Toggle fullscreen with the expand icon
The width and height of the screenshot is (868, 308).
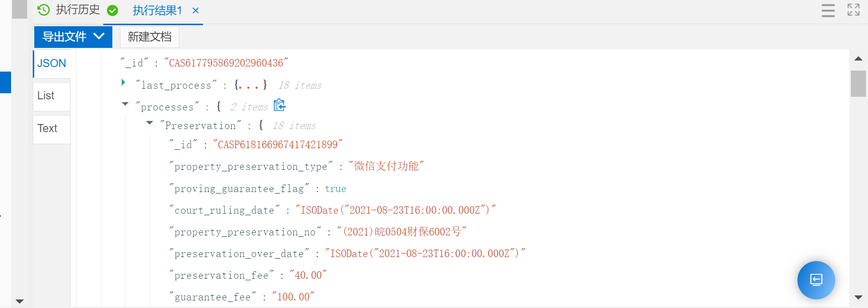pos(853,10)
